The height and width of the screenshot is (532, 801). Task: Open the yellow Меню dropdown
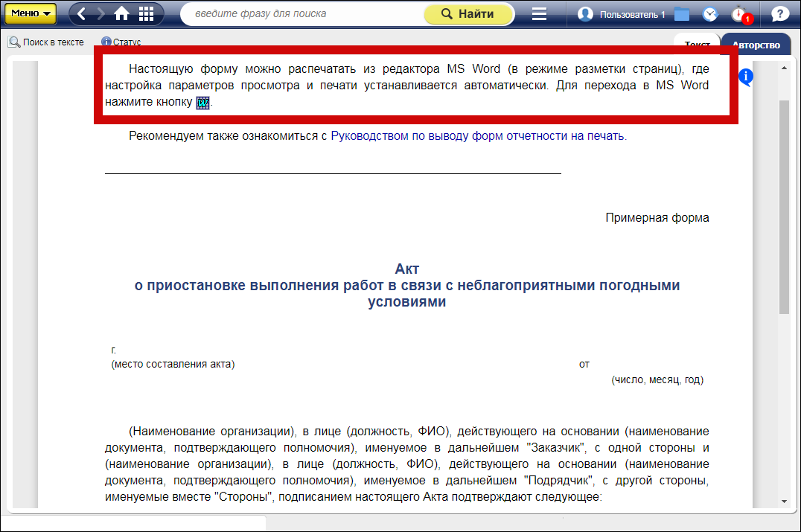(x=30, y=13)
